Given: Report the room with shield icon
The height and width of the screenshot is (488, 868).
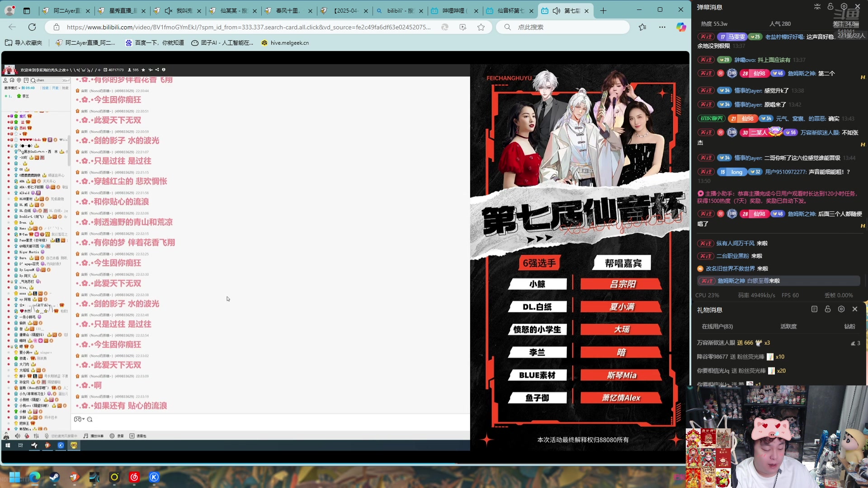Looking at the screenshot, I should [164, 70].
